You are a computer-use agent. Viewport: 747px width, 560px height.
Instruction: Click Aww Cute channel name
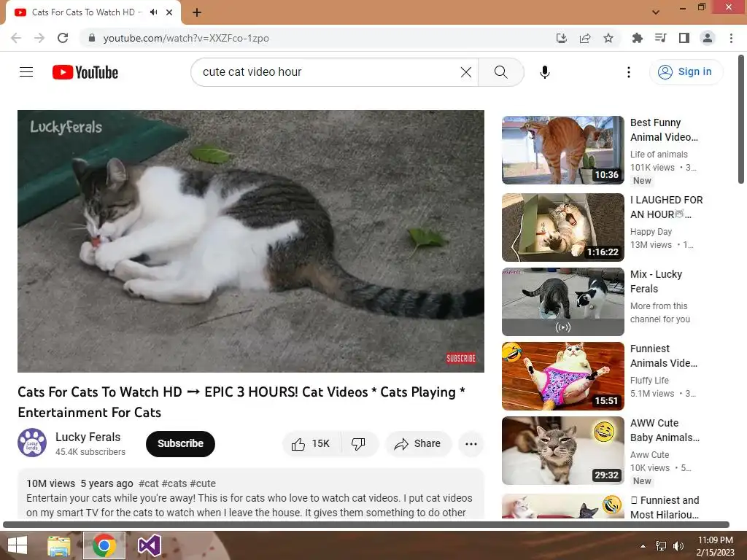(649, 455)
